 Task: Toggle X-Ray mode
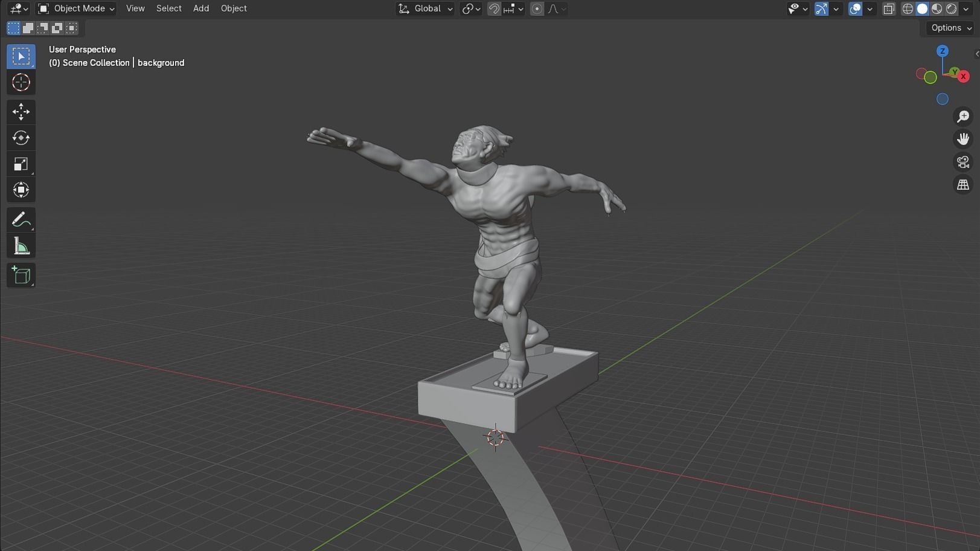(x=889, y=8)
